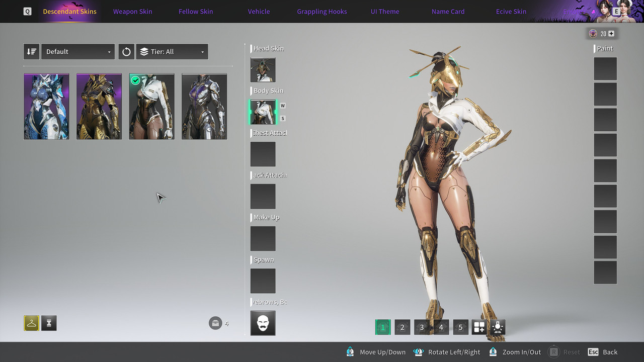Open the Tier: All dropdown
The image size is (644, 362).
pyautogui.click(x=172, y=52)
